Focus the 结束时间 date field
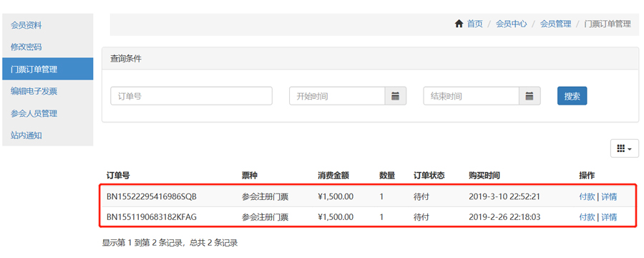Image resolution: width=644 pixels, height=258 pixels. pyautogui.click(x=472, y=96)
